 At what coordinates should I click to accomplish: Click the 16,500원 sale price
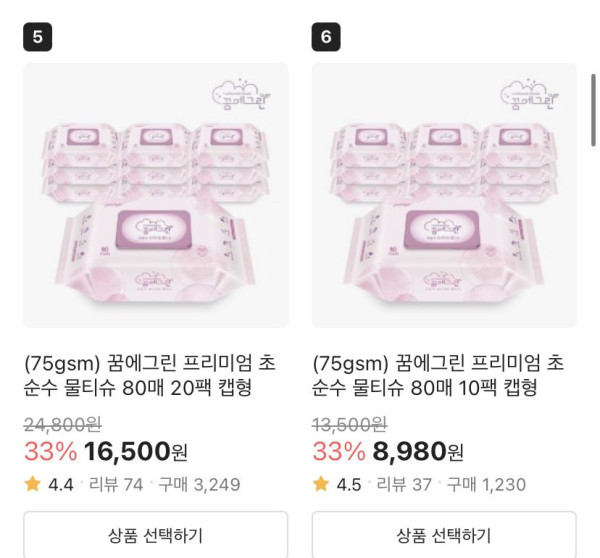click(135, 452)
